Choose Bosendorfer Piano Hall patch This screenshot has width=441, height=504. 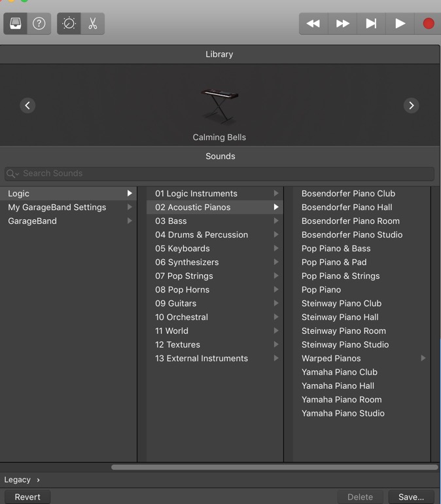click(x=361, y=207)
